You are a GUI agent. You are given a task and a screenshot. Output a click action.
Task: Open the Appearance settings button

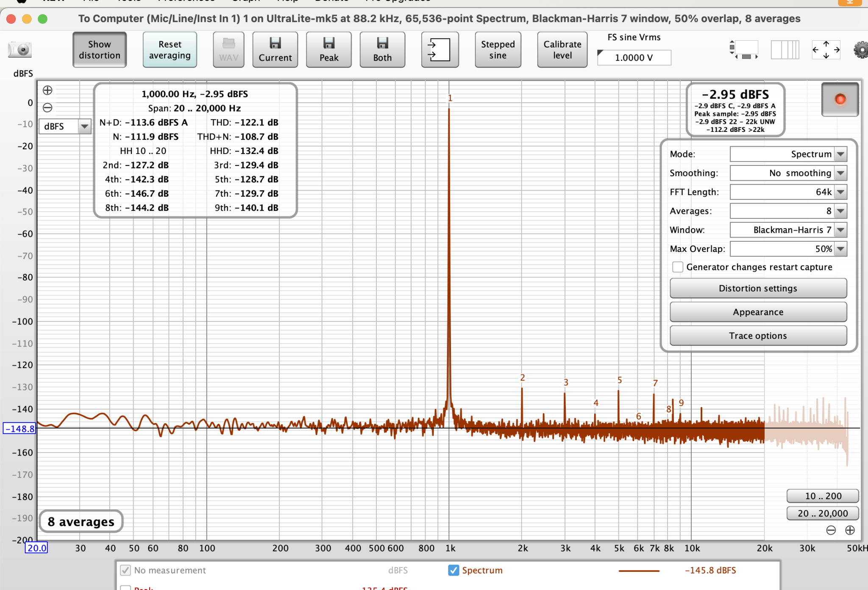pos(758,312)
